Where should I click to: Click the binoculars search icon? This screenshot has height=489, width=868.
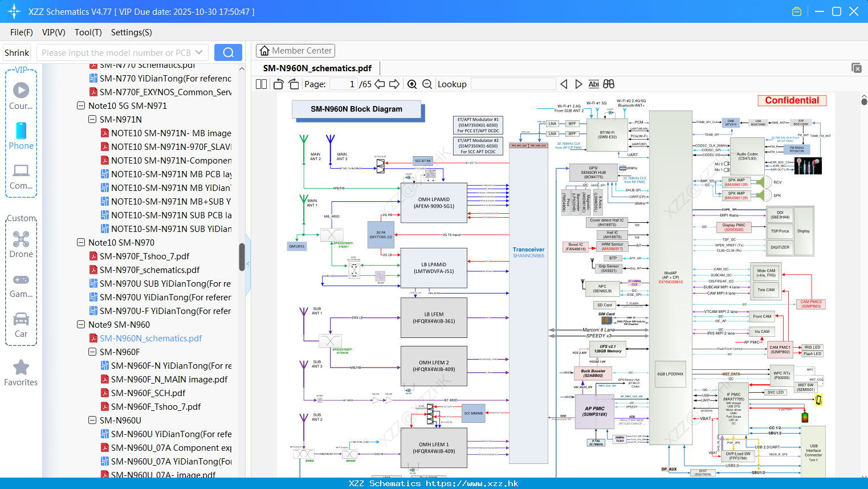(609, 84)
